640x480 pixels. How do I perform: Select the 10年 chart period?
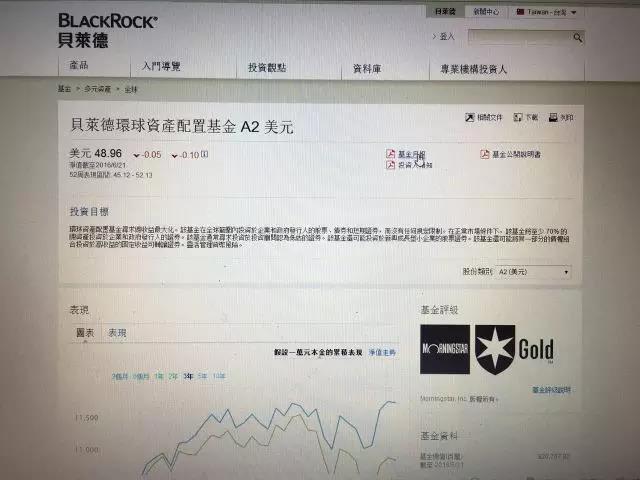tap(219, 376)
